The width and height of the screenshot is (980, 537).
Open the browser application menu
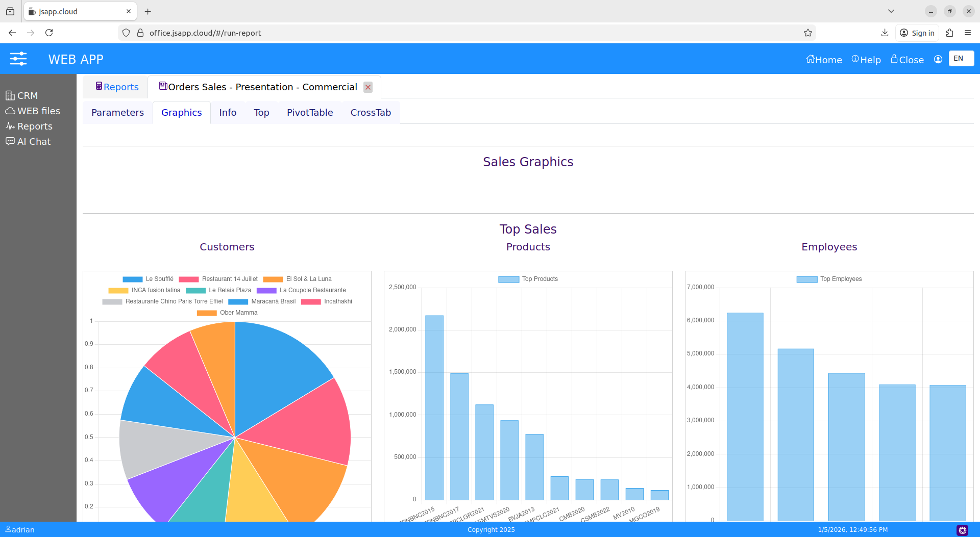[x=967, y=33]
